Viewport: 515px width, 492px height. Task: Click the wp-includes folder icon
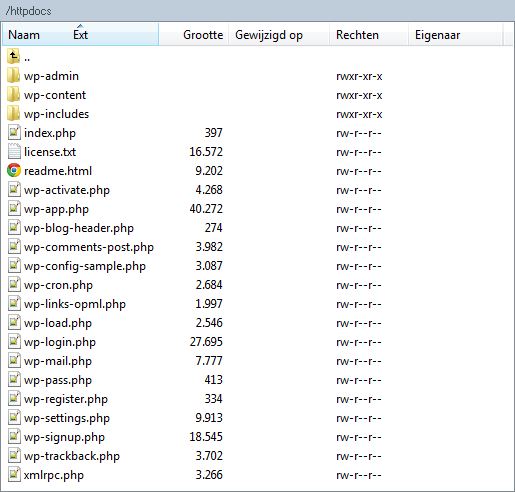(x=13, y=114)
